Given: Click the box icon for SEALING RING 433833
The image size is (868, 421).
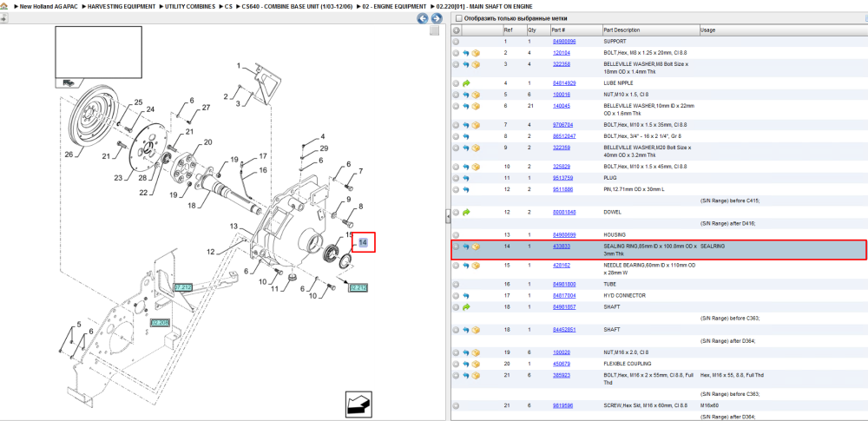Looking at the screenshot, I should [476, 247].
